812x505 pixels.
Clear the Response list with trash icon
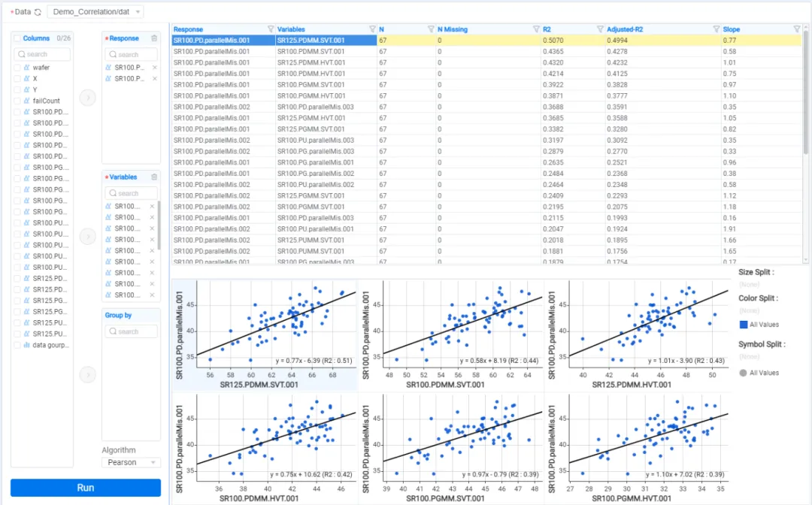[x=154, y=38]
